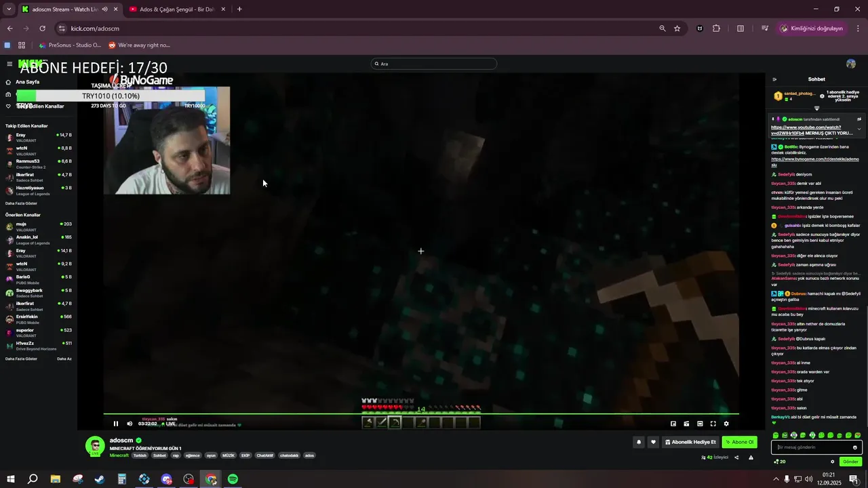Screen dimensions: 868x488
Task: Open recommended channel BarisG
Action: [38, 279]
